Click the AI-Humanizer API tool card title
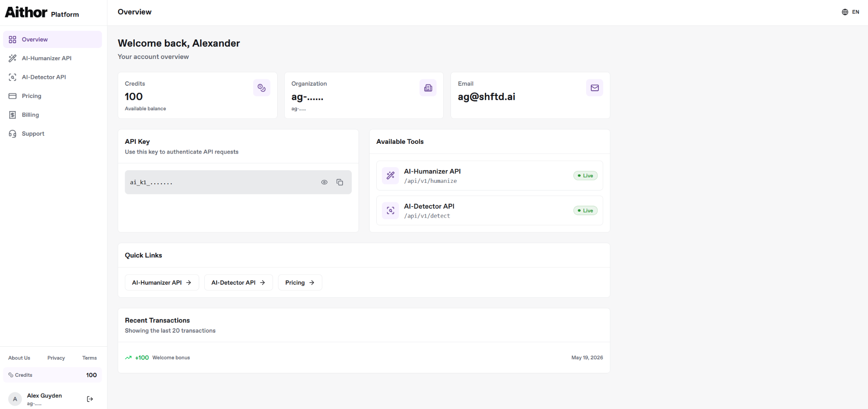This screenshot has width=868, height=409. point(432,171)
